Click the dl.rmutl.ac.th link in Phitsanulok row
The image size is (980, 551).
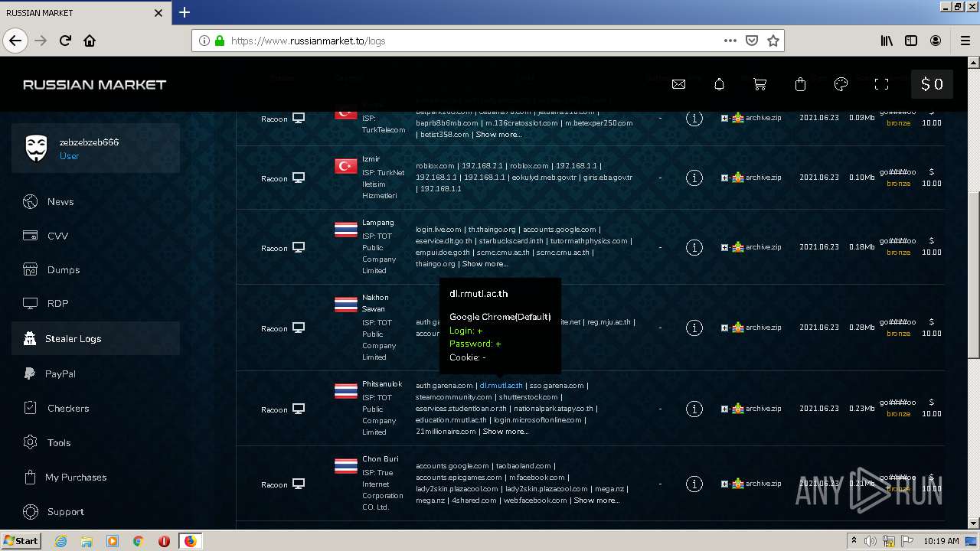point(501,386)
